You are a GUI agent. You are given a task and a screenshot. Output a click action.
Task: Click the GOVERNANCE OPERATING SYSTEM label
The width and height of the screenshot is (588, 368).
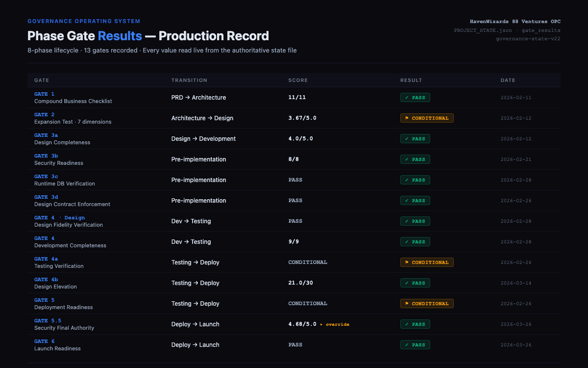[84, 21]
